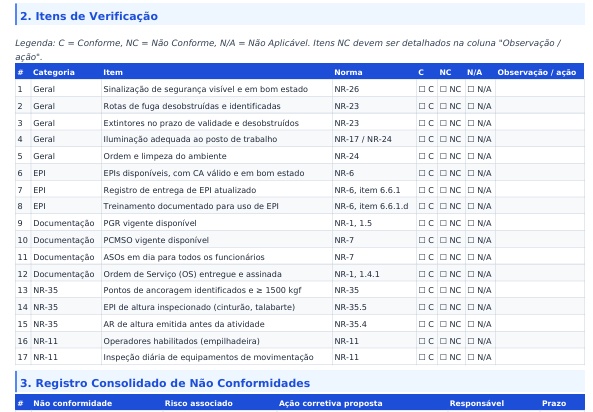Mark NC for Rotas de fuga desobstruídas
593x412 pixels.
(x=443, y=106)
